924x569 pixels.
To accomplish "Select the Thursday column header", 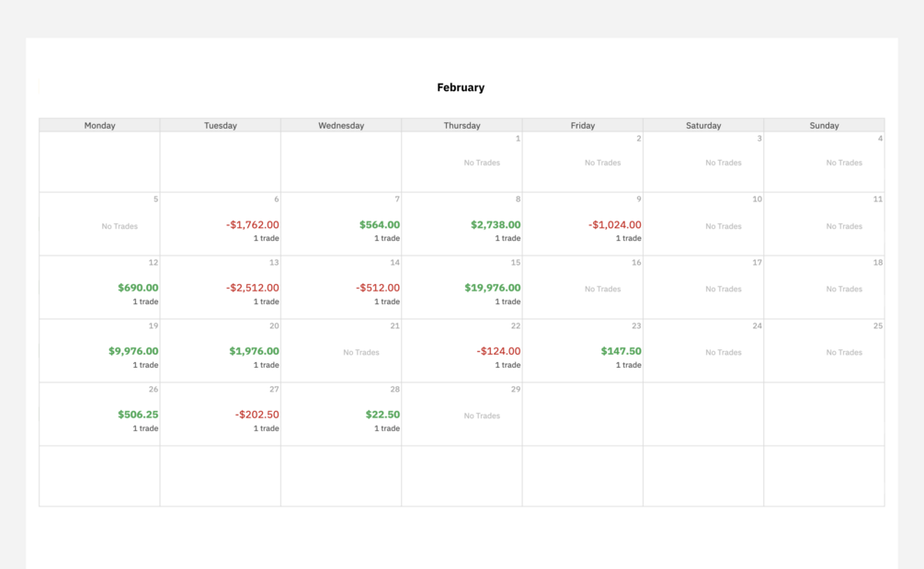I will [462, 125].
